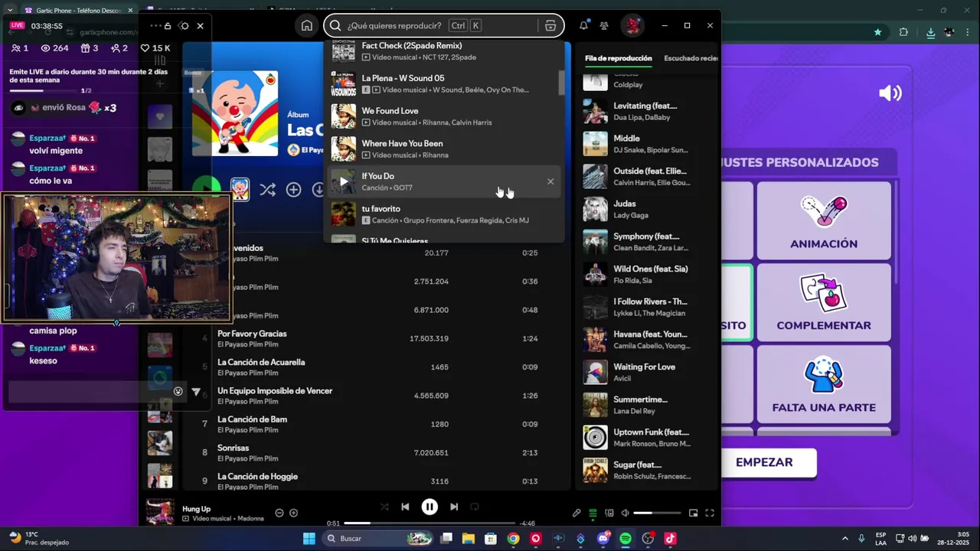980x551 pixels.
Task: Click Wild Ones queue thumbnail
Action: [x=595, y=275]
